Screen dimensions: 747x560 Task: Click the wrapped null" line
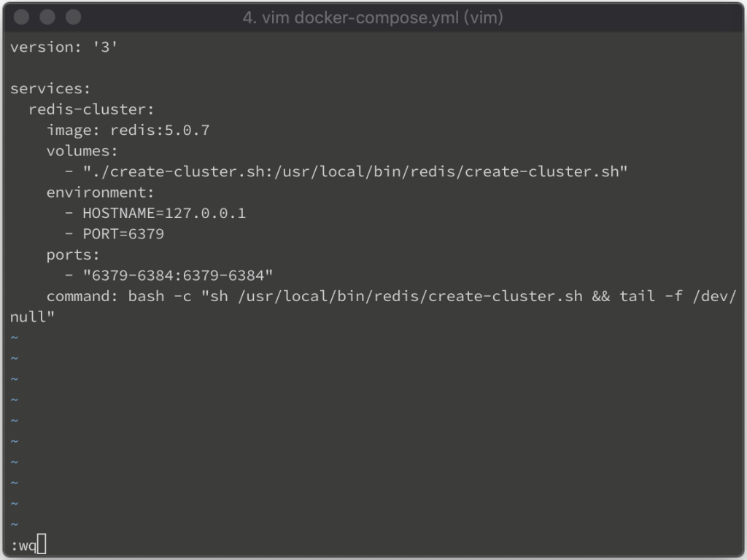[33, 317]
